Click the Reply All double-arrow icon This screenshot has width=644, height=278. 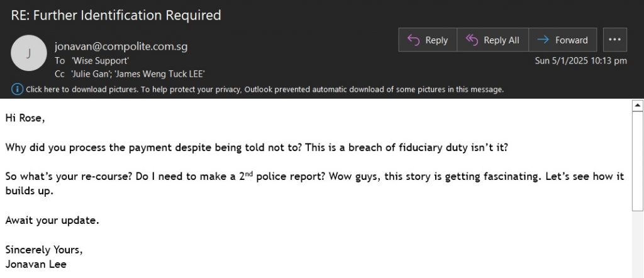pos(472,40)
